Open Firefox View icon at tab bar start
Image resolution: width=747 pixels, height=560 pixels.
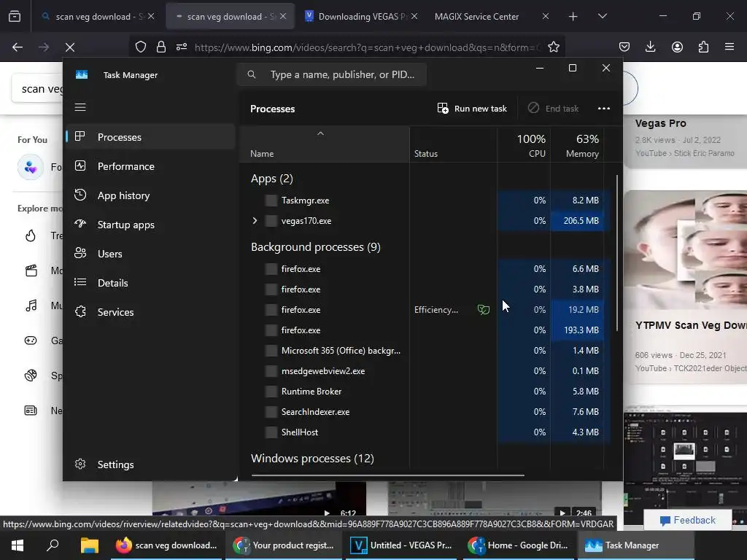pos(15,17)
